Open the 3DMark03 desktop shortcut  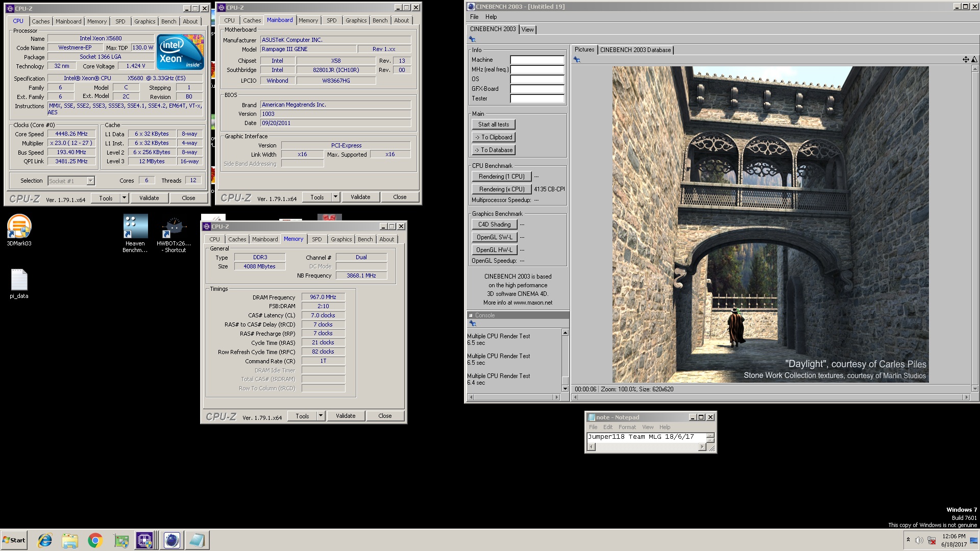click(19, 231)
